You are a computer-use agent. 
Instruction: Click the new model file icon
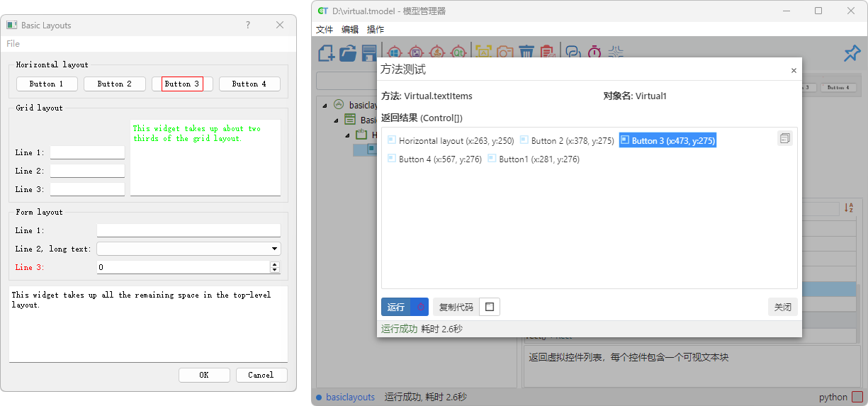pyautogui.click(x=327, y=53)
